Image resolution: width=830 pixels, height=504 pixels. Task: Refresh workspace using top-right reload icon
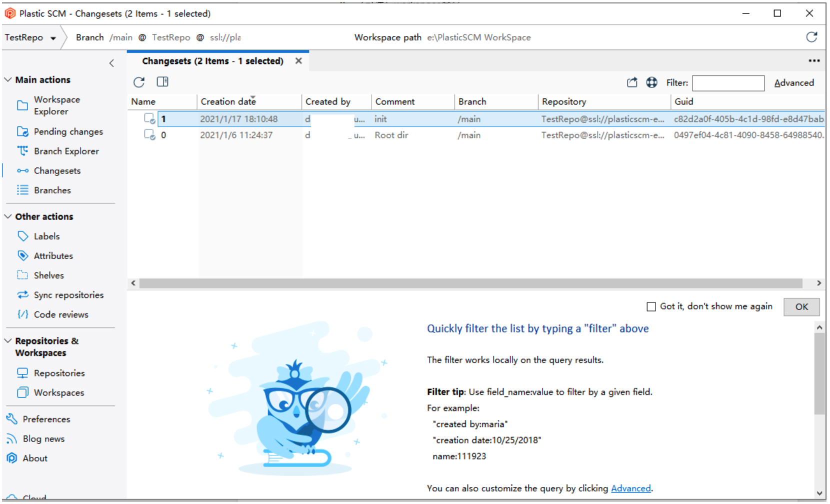coord(811,37)
